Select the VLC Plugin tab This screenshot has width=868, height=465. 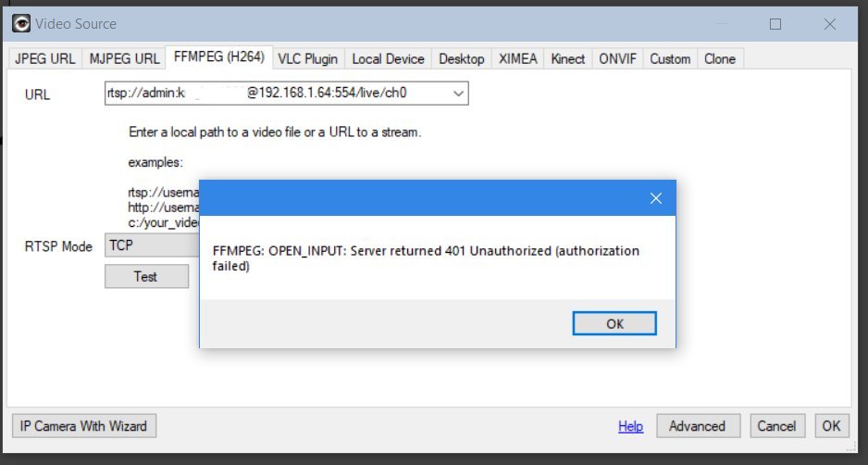point(308,58)
